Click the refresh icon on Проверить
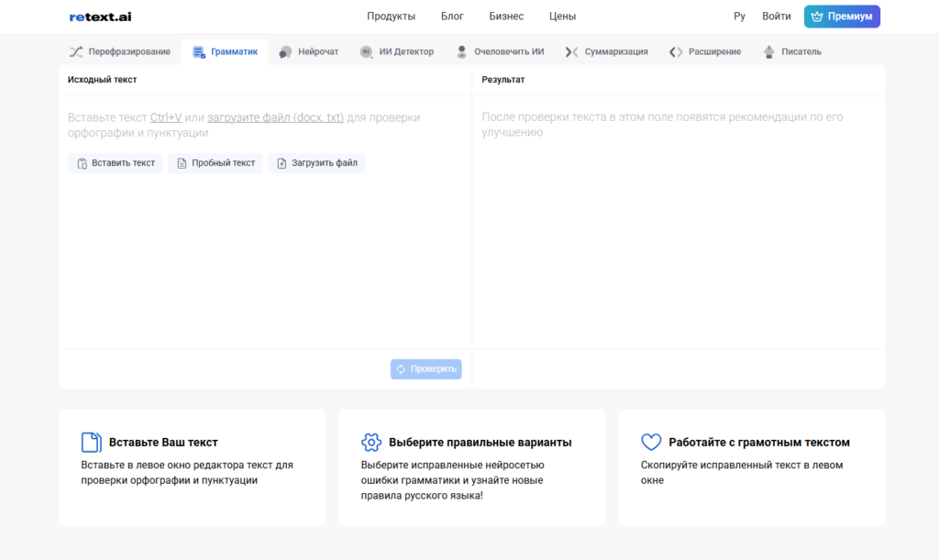This screenshot has width=939, height=560. 401,369
